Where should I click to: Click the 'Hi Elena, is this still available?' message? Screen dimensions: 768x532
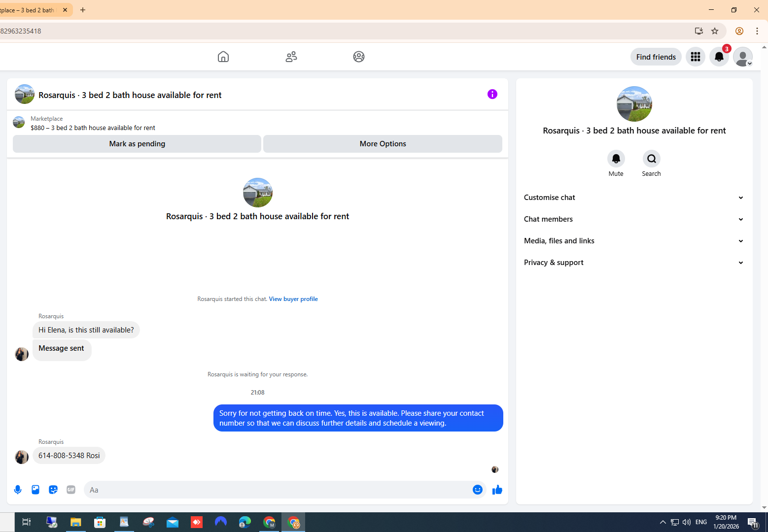86,330
